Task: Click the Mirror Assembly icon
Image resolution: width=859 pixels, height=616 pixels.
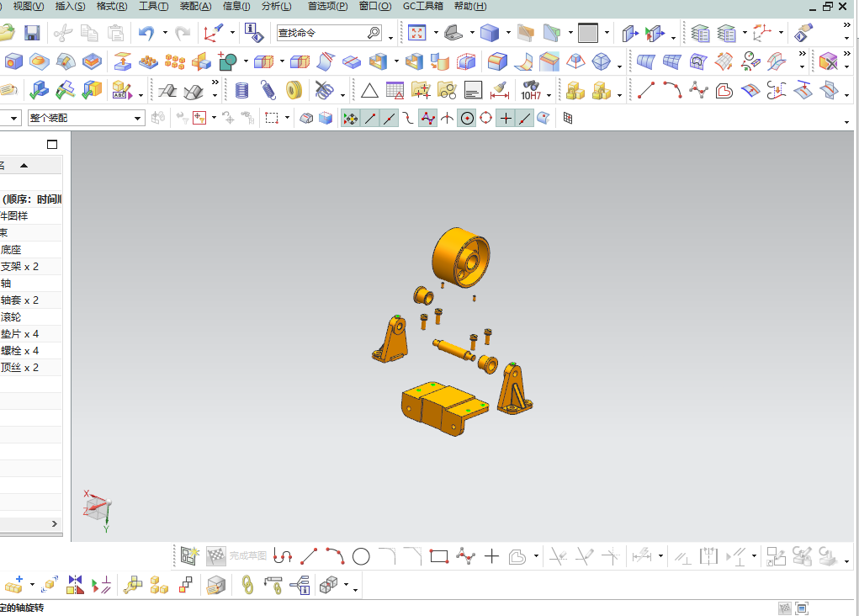Action: pos(75,586)
